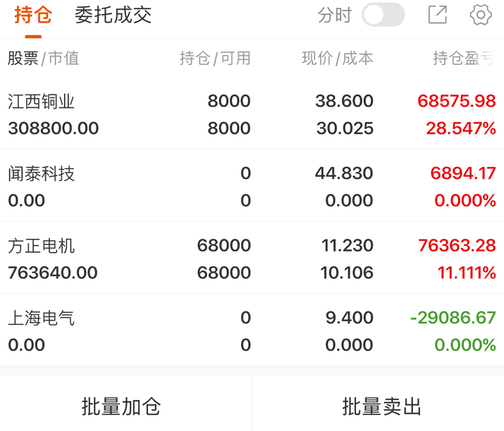504x431 pixels.
Task: Tap the 批量卖出 button
Action: [x=381, y=406]
